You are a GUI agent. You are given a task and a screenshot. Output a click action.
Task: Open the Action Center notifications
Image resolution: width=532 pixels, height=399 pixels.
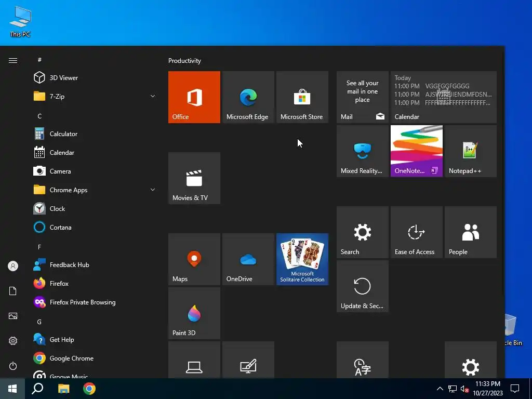click(x=515, y=389)
